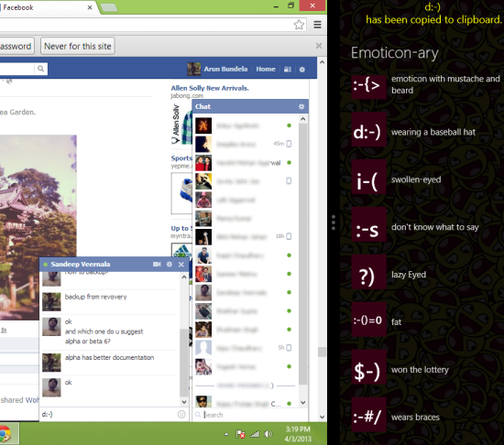The height and width of the screenshot is (445, 504).
Task: Bookmark this page with star icon
Action: (299, 25)
